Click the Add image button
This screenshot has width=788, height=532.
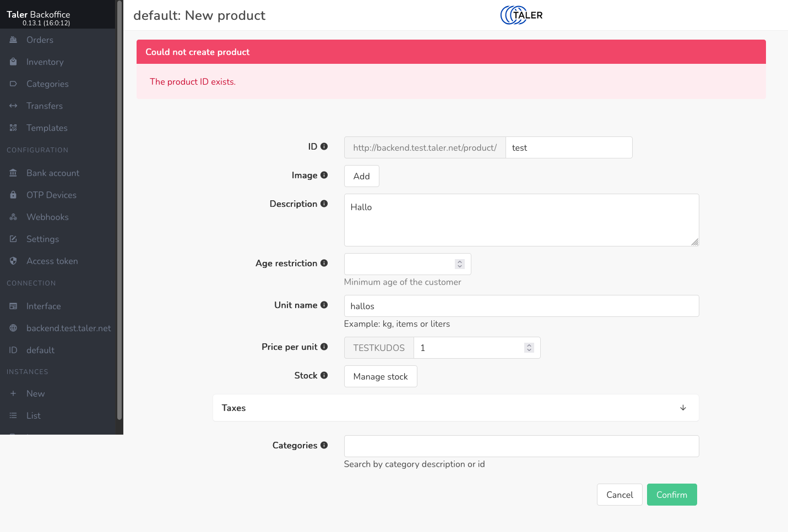(361, 176)
